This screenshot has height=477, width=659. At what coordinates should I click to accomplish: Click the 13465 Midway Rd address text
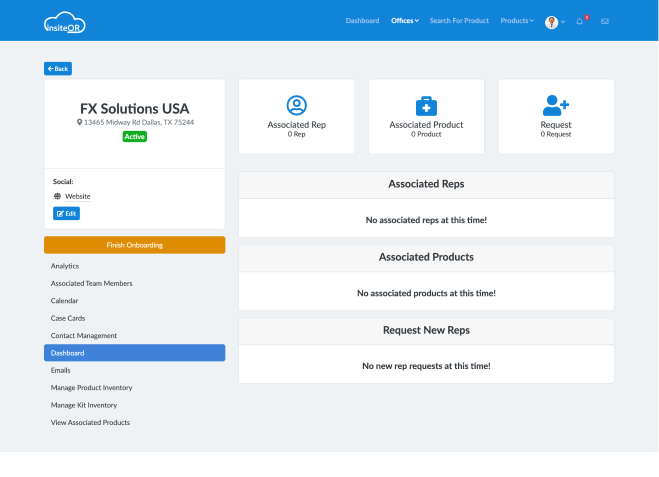[139, 122]
